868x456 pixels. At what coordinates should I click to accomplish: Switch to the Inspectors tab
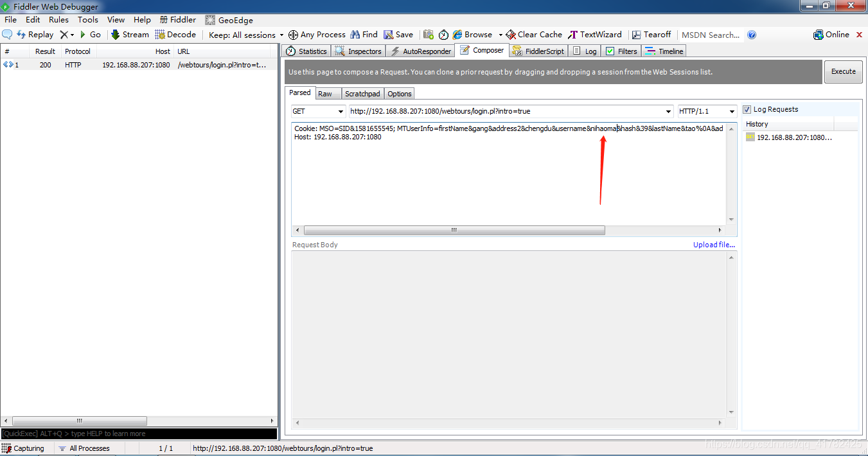[359, 51]
